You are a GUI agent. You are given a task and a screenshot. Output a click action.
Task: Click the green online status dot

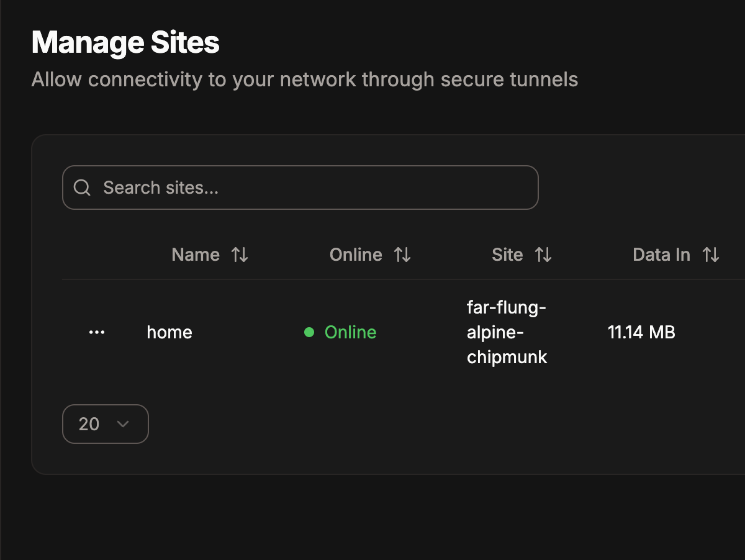[309, 332]
